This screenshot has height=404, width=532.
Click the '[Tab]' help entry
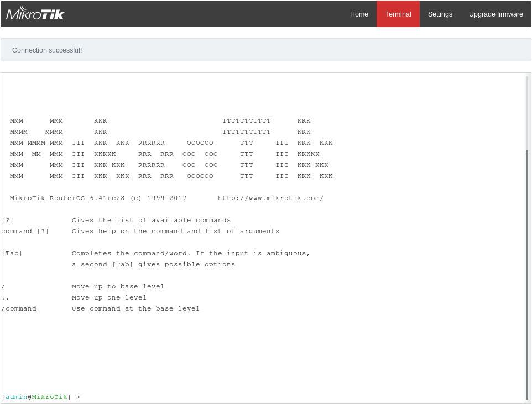point(12,253)
